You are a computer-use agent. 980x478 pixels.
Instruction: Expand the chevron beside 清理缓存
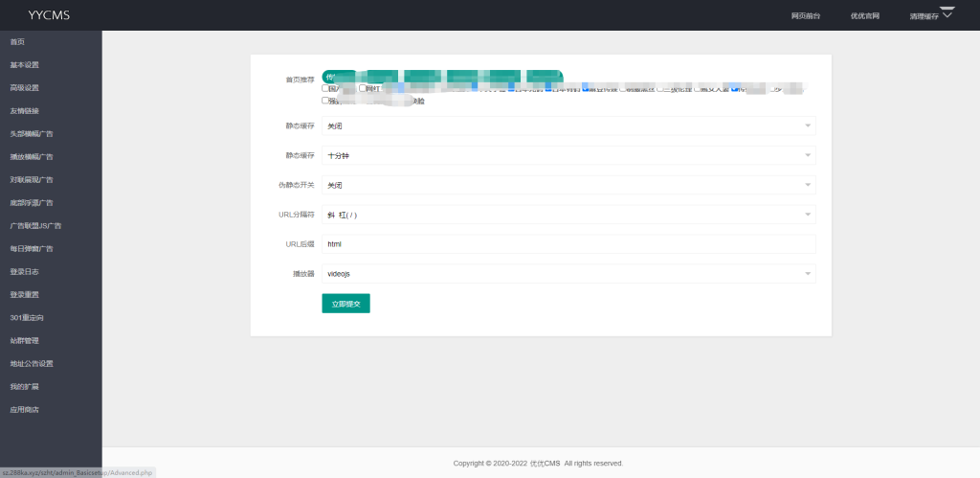click(947, 12)
